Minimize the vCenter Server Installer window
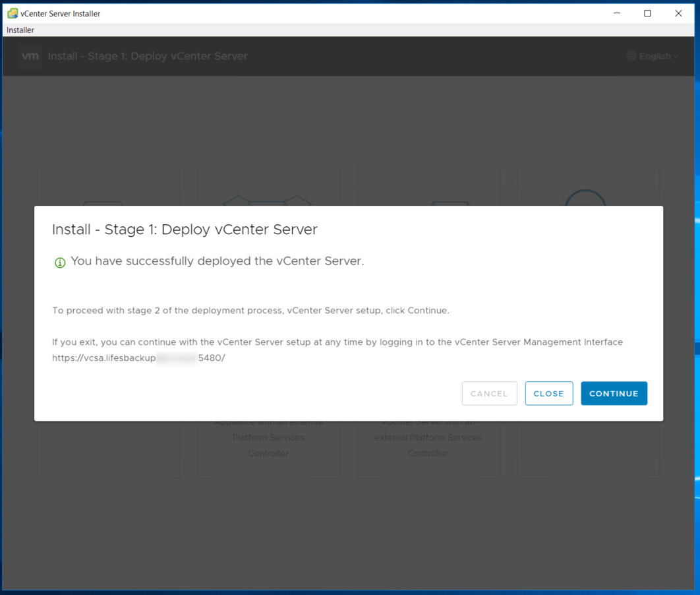The height and width of the screenshot is (595, 700). [617, 13]
